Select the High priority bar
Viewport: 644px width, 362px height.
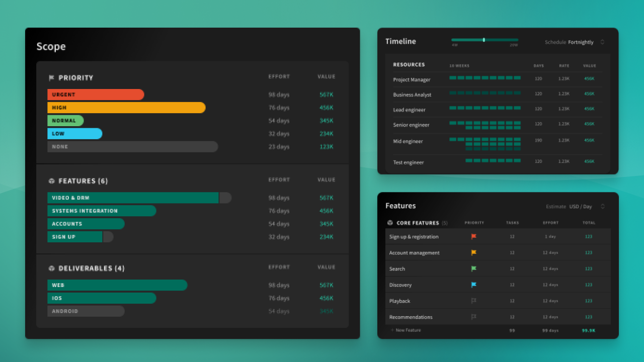tap(126, 108)
